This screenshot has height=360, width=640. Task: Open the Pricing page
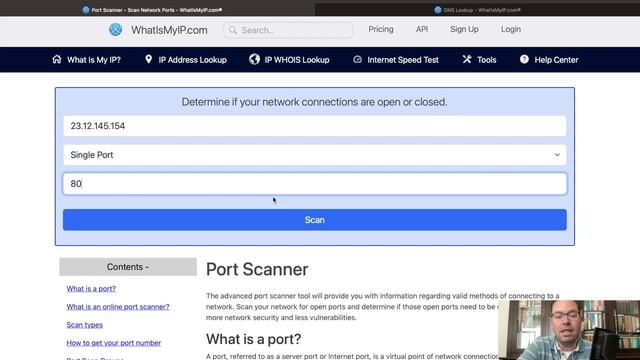pos(381,29)
